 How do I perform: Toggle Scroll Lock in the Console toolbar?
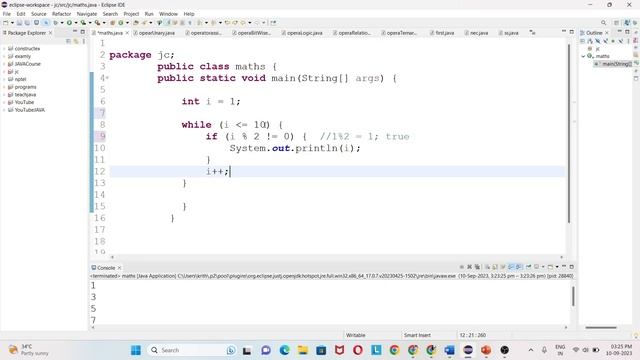click(495, 267)
